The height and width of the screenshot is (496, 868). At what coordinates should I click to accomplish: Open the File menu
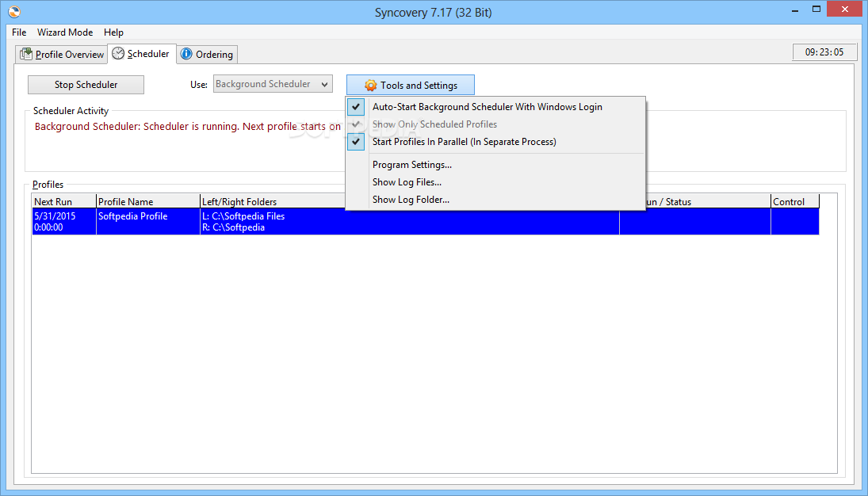tap(19, 32)
